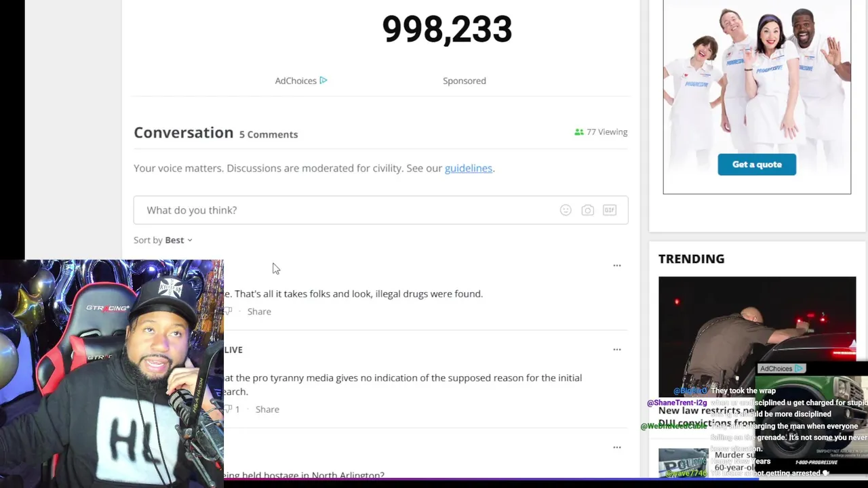Click the 77 Viewing text
This screenshot has height=488, width=868.
607,132
